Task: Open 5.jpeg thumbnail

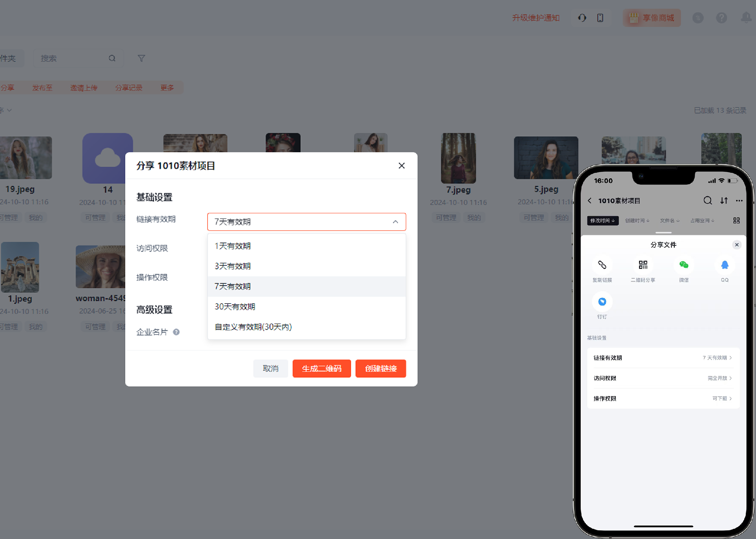Action: [546, 157]
